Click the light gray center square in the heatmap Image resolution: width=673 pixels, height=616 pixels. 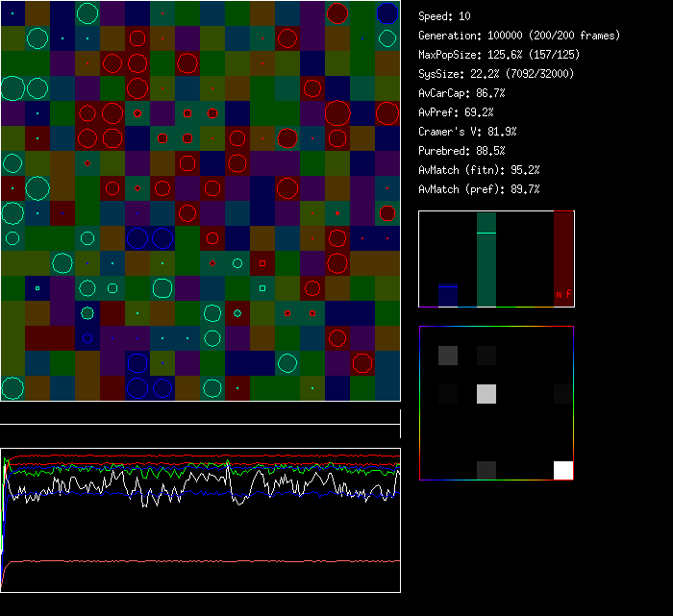pyautogui.click(x=486, y=393)
